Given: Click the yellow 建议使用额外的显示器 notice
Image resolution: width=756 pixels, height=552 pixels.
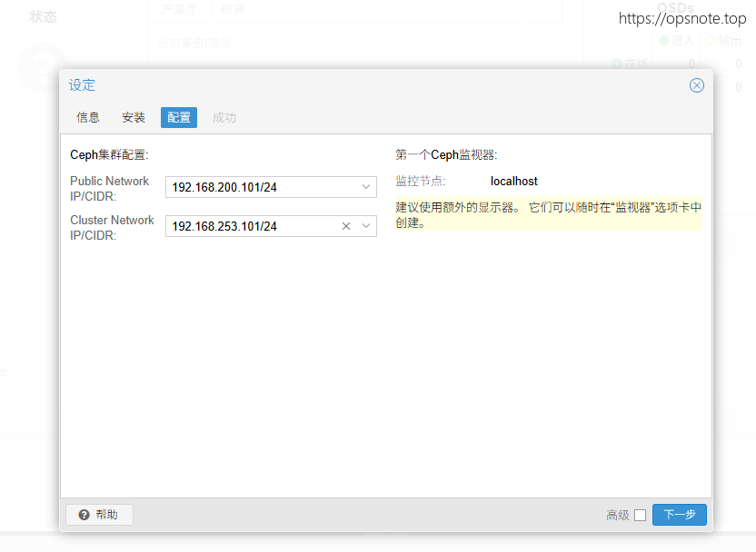Looking at the screenshot, I should 549,215.
